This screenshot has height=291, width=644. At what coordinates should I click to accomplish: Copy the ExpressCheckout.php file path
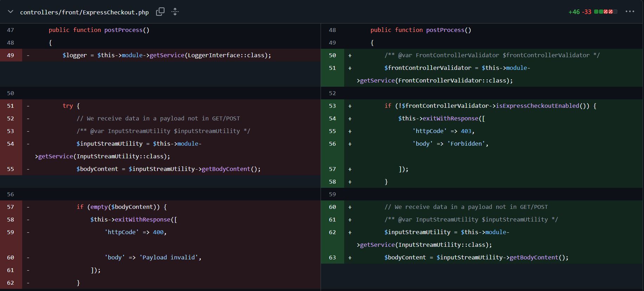point(160,12)
